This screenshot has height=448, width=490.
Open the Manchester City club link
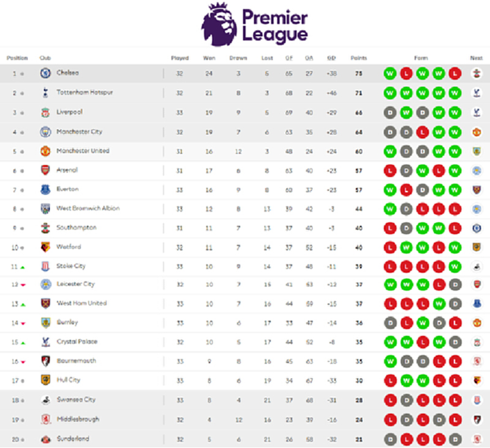[80, 132]
